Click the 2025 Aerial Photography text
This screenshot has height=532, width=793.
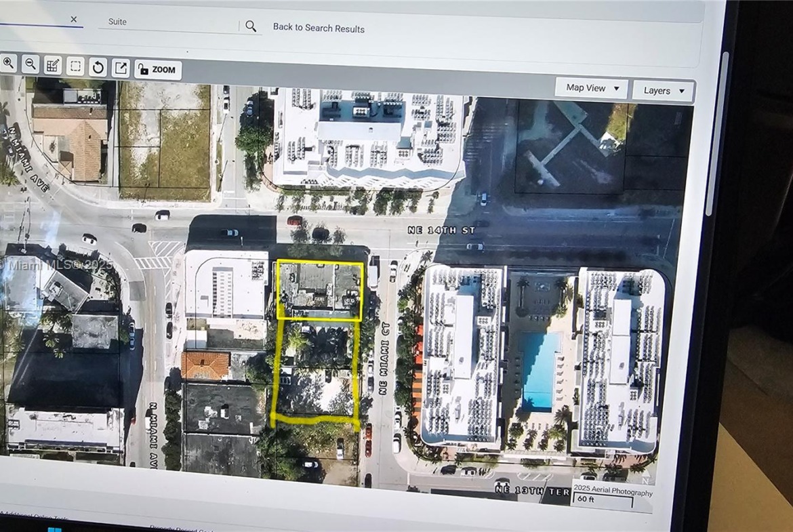613,491
